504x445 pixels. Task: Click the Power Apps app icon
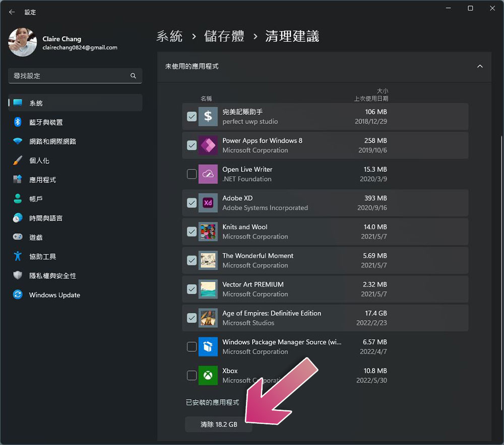click(x=208, y=145)
